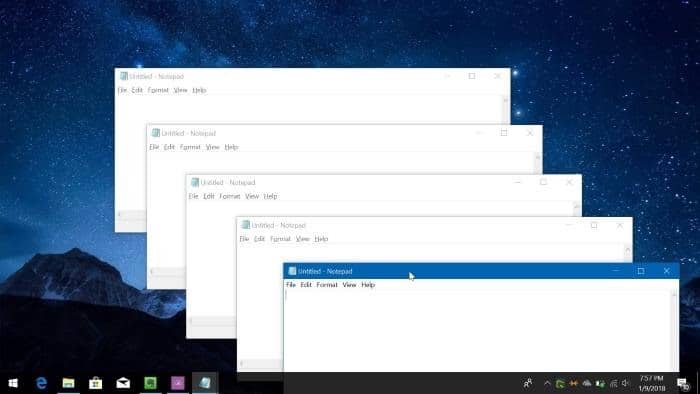Open the People icon in the taskbar
Screen dimensions: 700x394
(528, 383)
